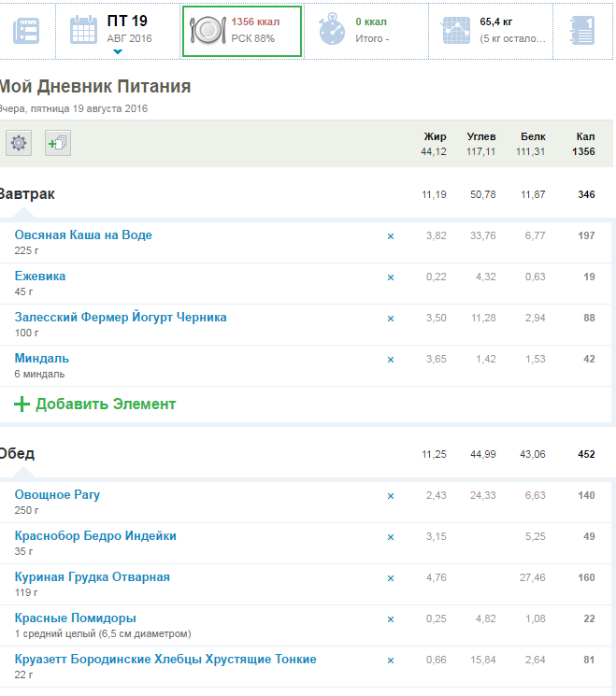
Task: Open the journal notebook icon
Action: (x=581, y=31)
